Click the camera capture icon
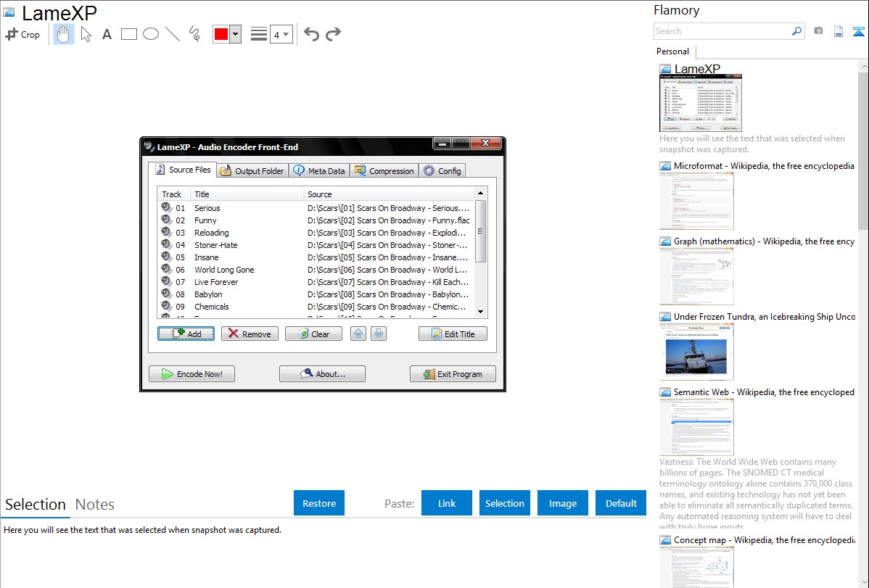The image size is (869, 588). click(x=818, y=31)
